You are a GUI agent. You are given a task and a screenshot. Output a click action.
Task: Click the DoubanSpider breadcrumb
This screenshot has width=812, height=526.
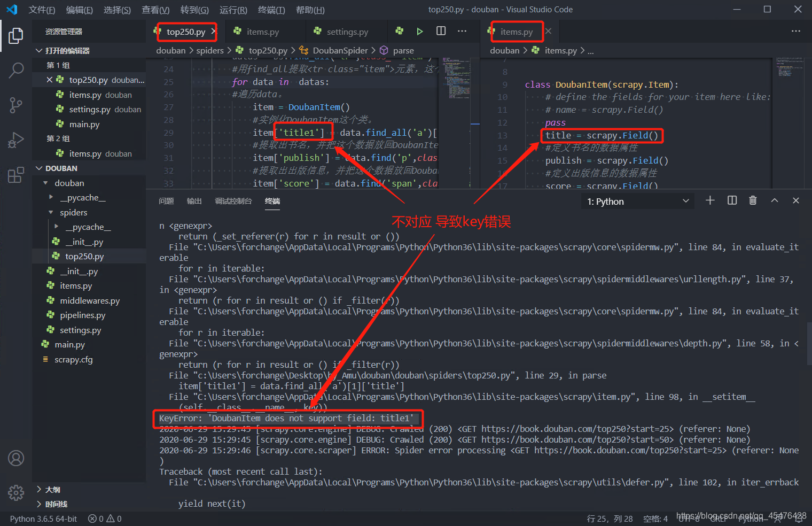click(340, 50)
